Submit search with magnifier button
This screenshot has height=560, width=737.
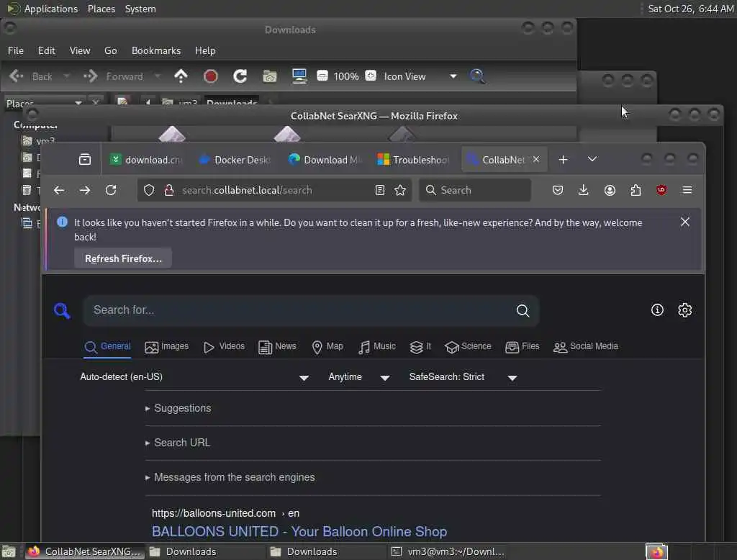(523, 310)
